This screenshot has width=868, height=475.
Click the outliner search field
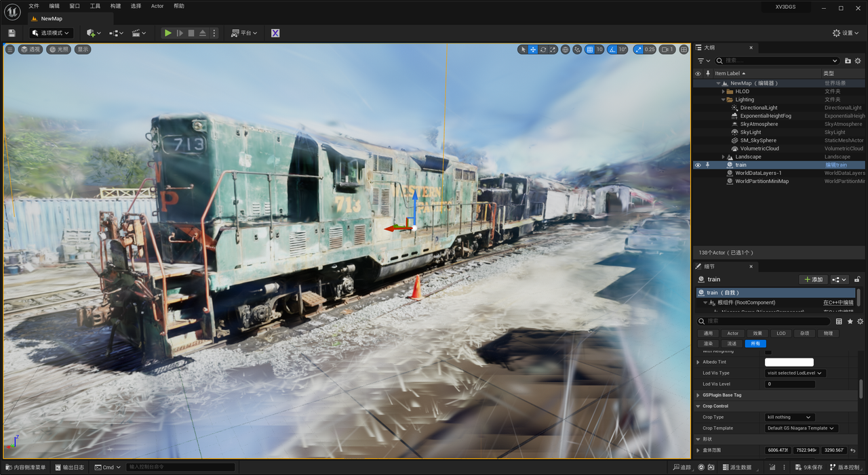coord(777,61)
